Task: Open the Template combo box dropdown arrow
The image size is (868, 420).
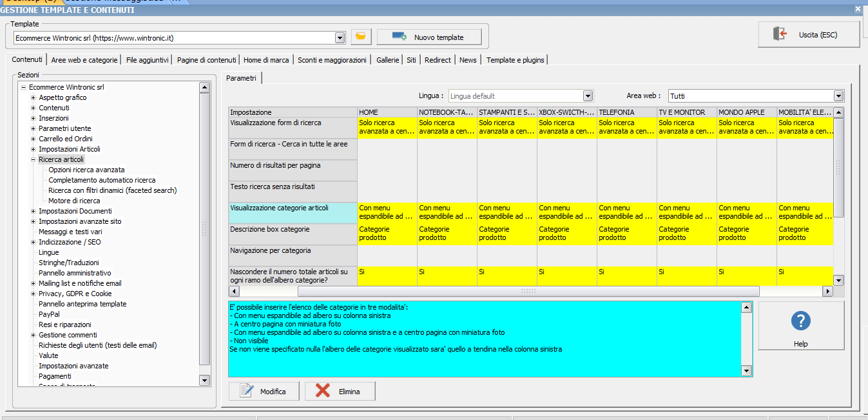Action: point(340,38)
